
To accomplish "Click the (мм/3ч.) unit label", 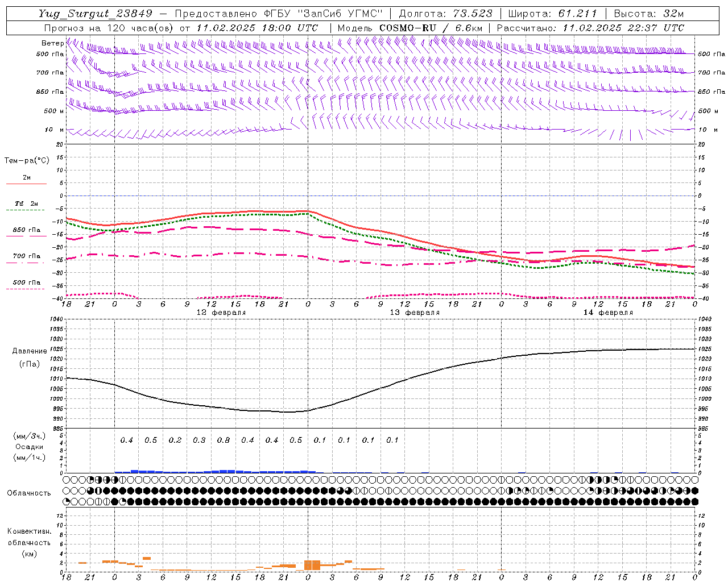I will pos(30,436).
